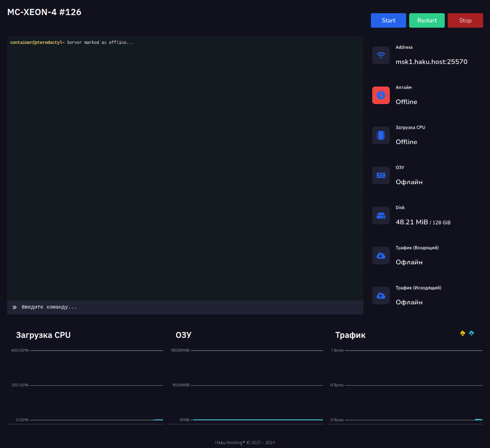This screenshot has width=490, height=448.
Task: Click the yellow download icon in Трафик chart header
Action: pyautogui.click(x=462, y=334)
